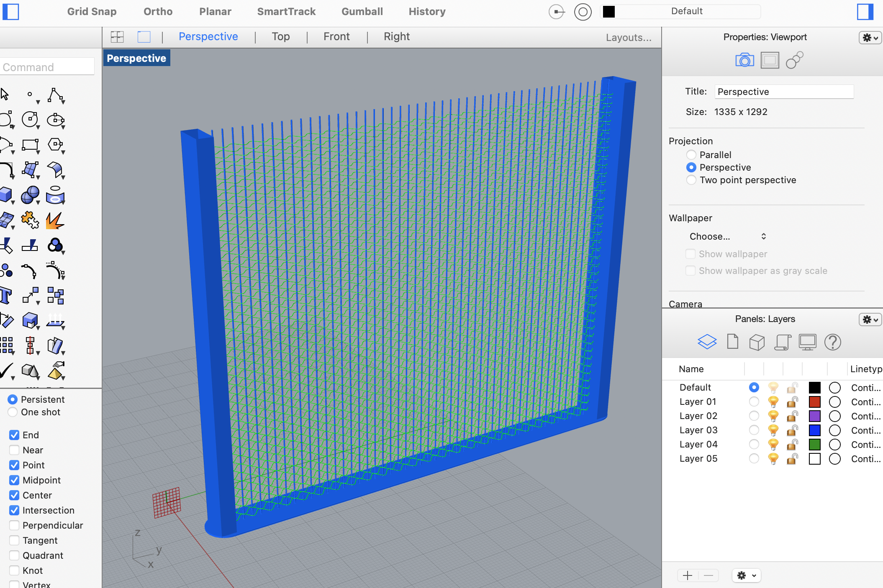Viewport: 883px width, 588px height.
Task: Expand the Layers panel settings gear menu
Action: click(x=870, y=318)
